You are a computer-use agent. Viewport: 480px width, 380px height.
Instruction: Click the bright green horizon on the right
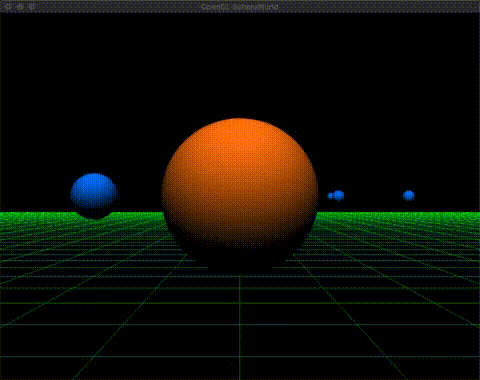pos(398,217)
